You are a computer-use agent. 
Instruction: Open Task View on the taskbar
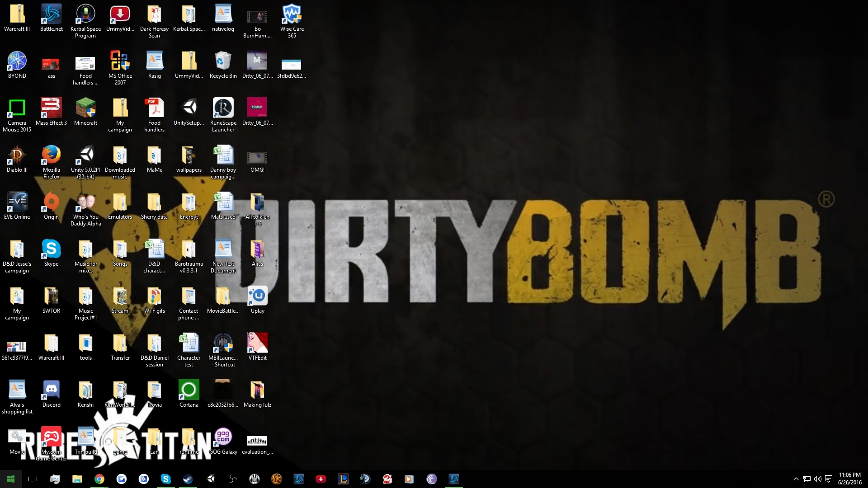33,479
